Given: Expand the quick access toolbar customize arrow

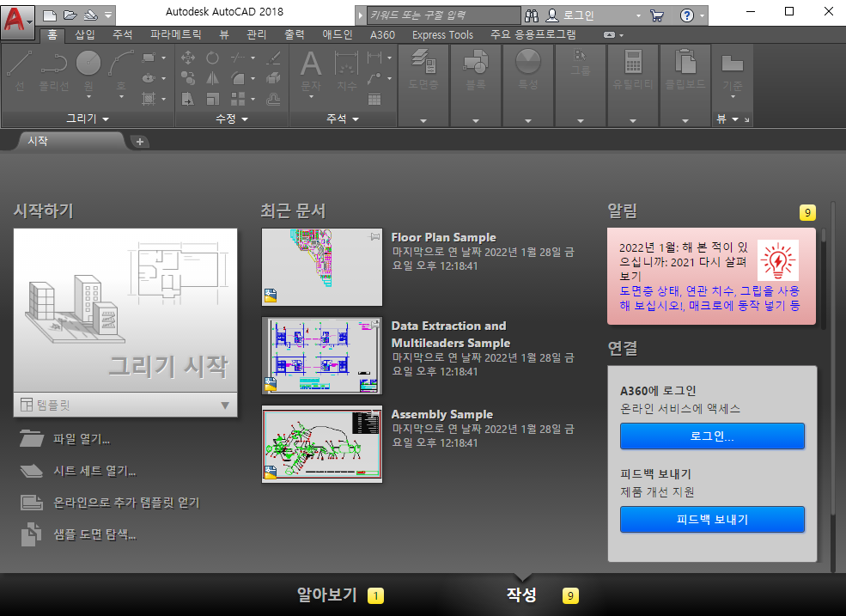Looking at the screenshot, I should [x=108, y=15].
